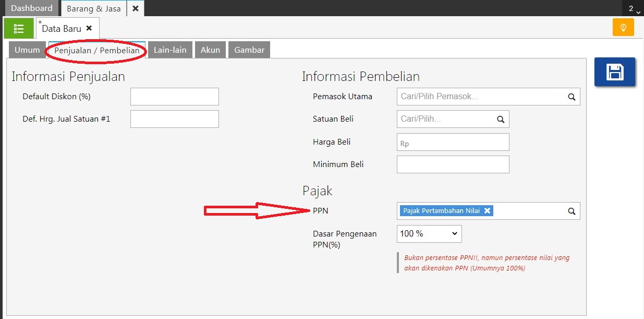Search icon in Pemasok Utama field
The width and height of the screenshot is (644, 319).
572,97
